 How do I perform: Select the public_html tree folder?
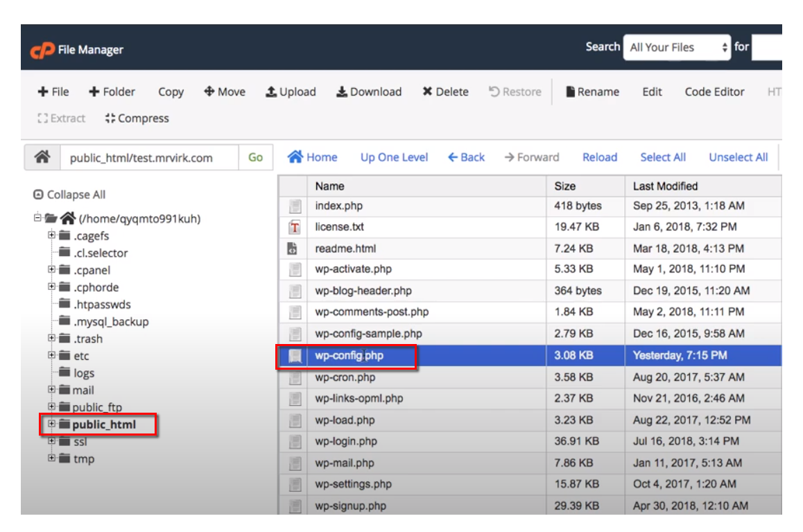[x=97, y=424]
